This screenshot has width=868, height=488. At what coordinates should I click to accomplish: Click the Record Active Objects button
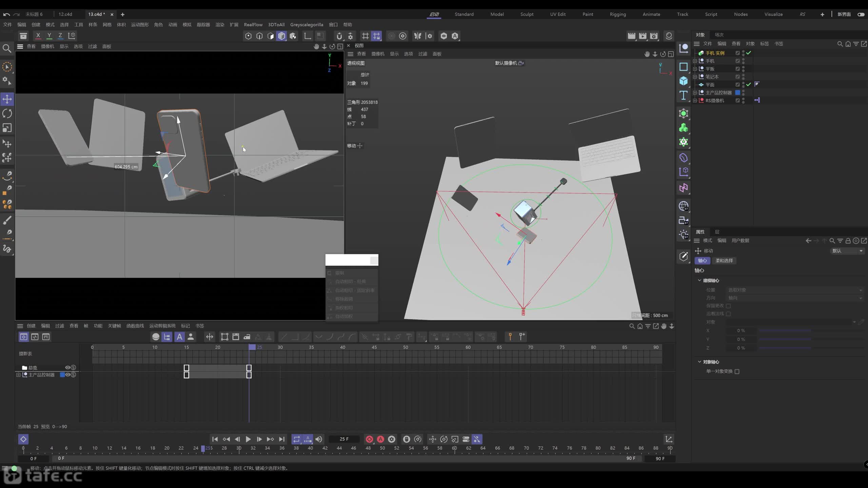pos(370,439)
